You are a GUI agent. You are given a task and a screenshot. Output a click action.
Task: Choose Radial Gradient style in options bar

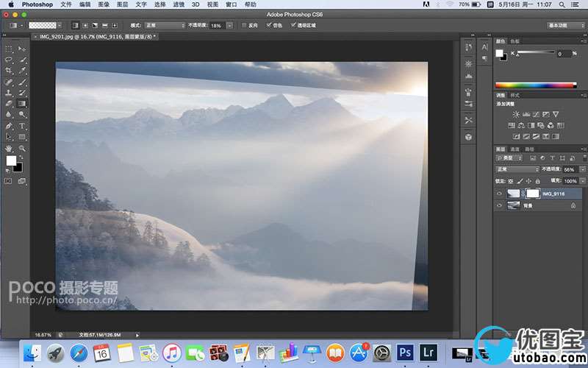85,26
